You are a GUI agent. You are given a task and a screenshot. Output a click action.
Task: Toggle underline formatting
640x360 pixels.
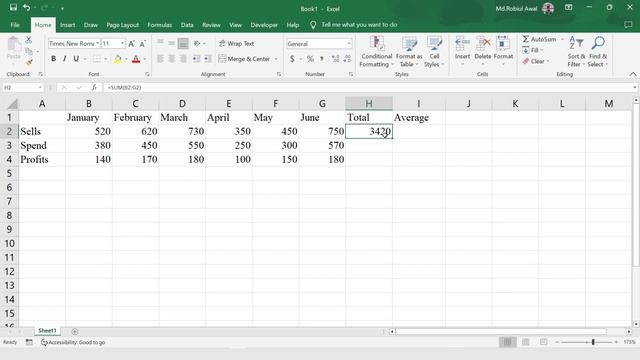coord(76,59)
